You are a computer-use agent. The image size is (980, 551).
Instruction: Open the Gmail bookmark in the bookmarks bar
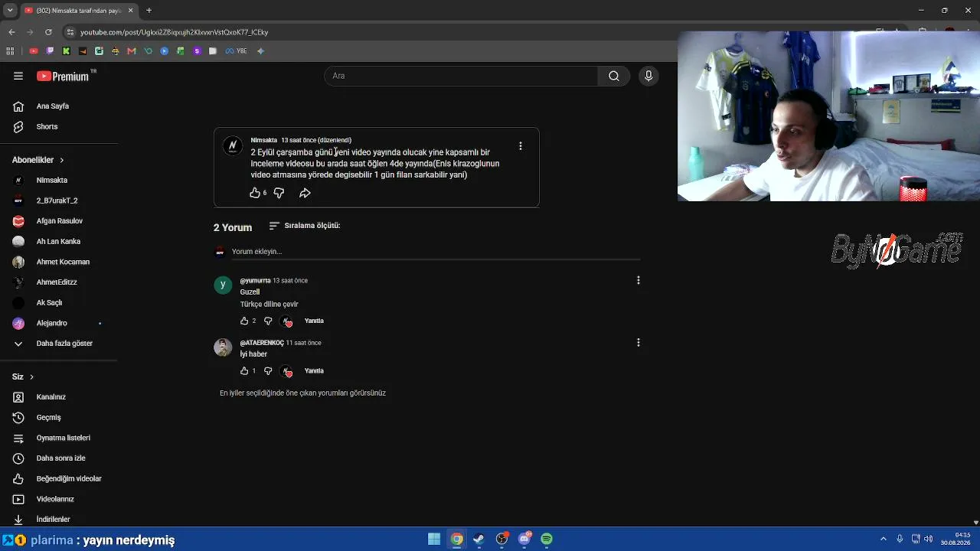pos(132,51)
